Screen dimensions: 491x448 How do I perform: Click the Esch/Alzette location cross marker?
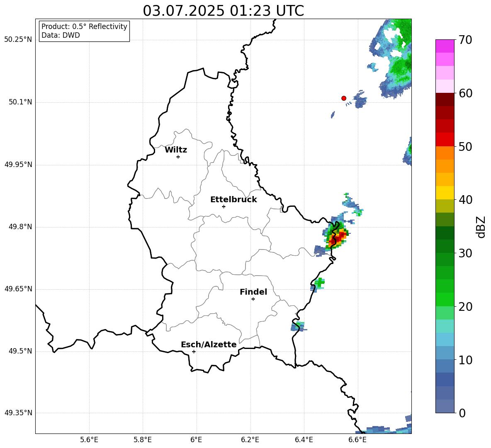click(194, 351)
